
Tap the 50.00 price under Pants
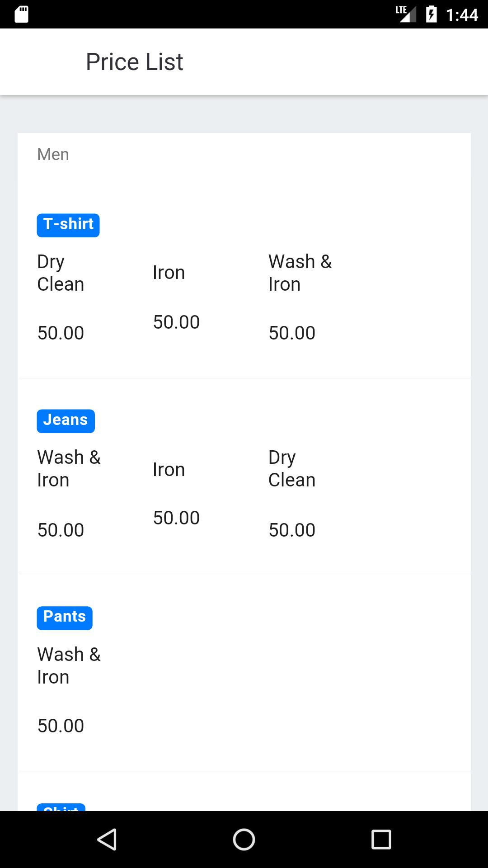[61, 726]
